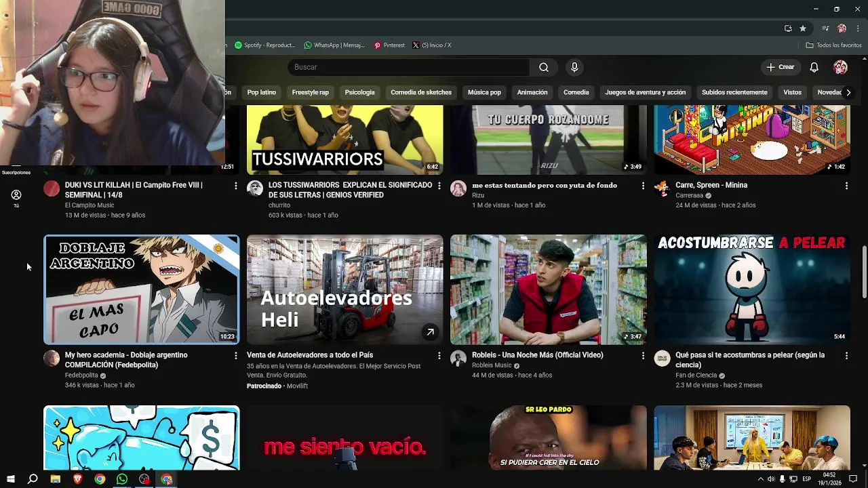Viewport: 868px width, 488px height.
Task: Select the Psicología filter chip
Action: pos(359,92)
